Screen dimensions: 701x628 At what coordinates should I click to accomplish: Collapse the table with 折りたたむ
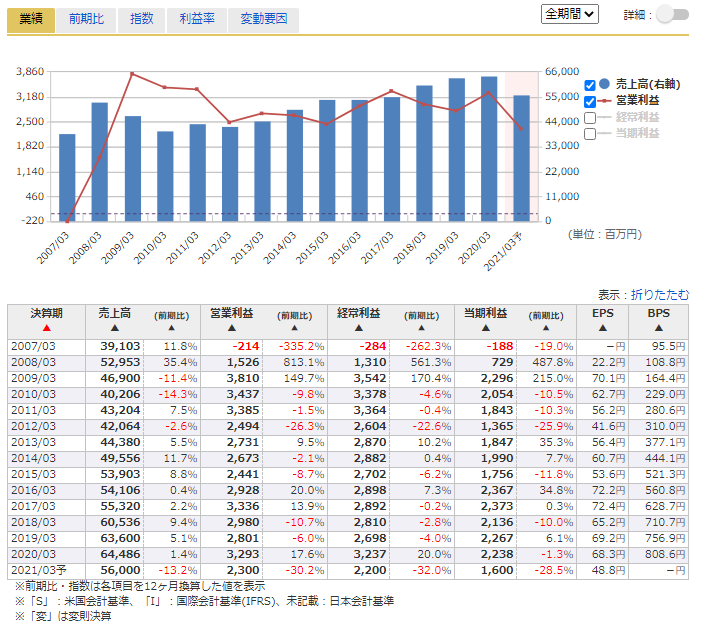659,295
